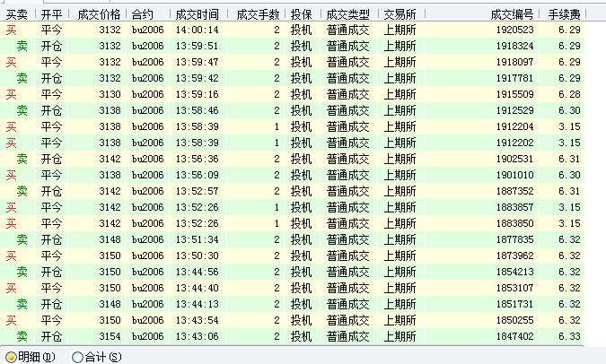Click trade time 13:56:36

coord(198,159)
